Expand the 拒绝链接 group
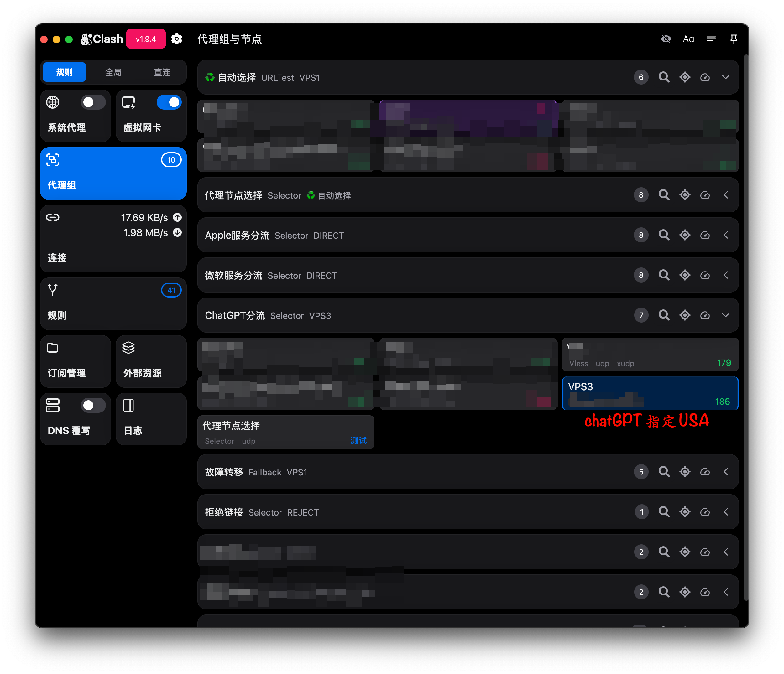 coord(725,512)
